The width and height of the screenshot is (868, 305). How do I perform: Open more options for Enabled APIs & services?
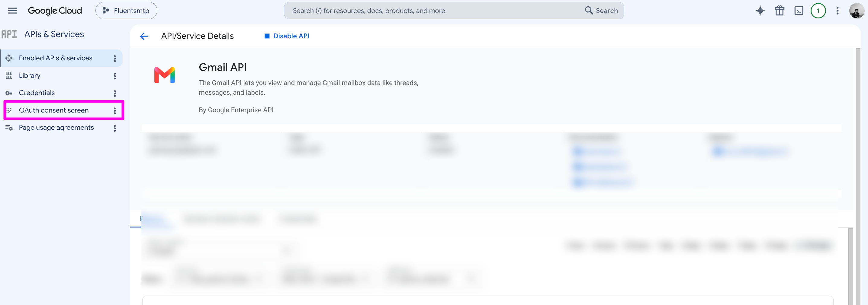coord(115,59)
